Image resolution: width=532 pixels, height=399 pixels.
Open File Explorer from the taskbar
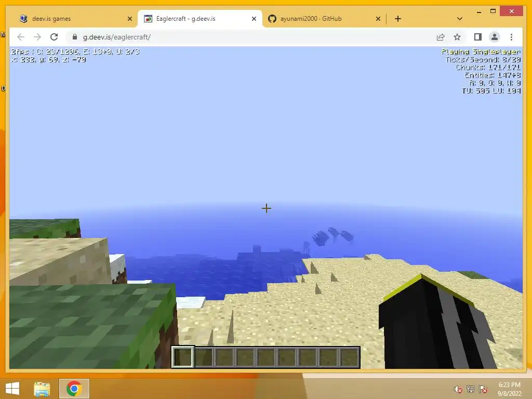42,389
